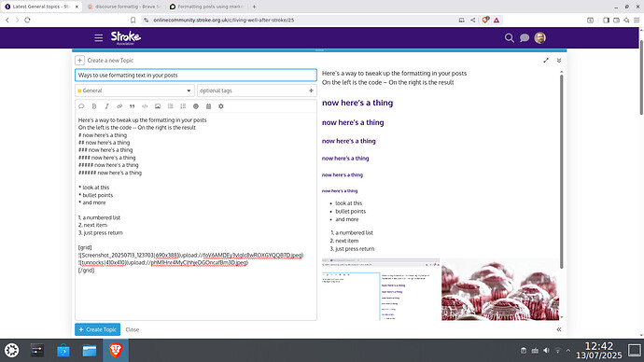This screenshot has width=644, height=362.
Task: Expand hidden system tray icons arrow
Action: (568, 351)
